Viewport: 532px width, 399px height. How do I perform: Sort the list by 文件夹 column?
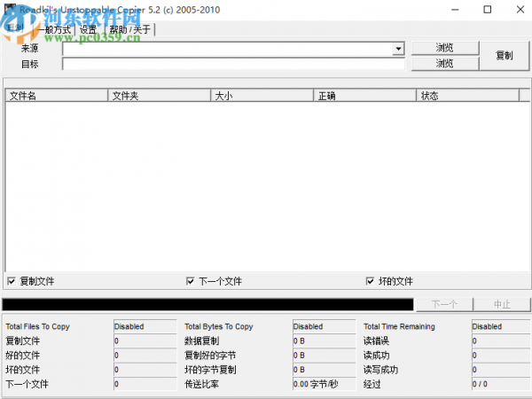pyautogui.click(x=160, y=96)
